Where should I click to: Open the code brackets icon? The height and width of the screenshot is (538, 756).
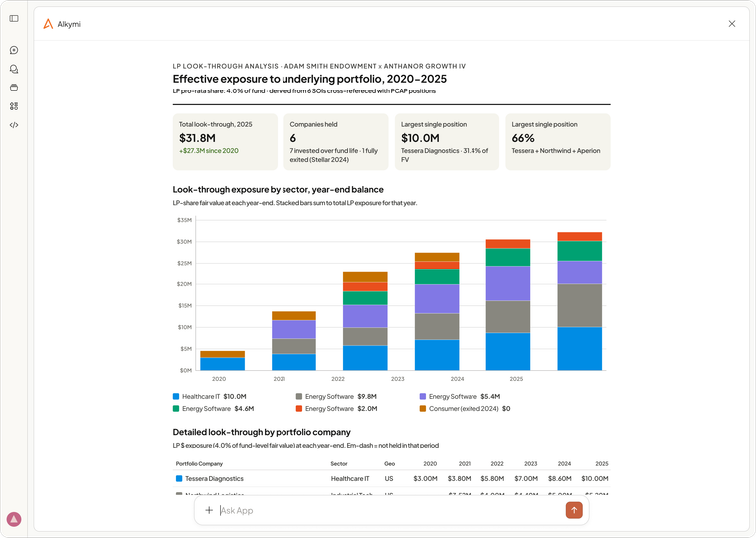point(14,125)
